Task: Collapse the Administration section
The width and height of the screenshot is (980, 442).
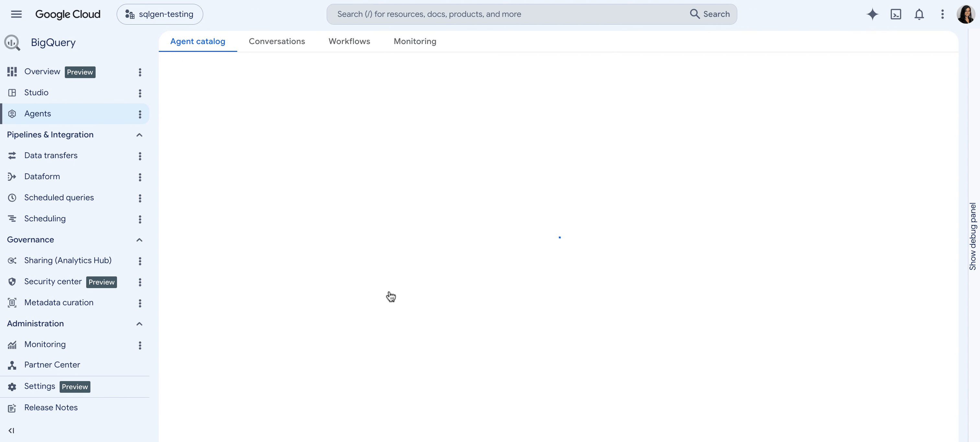Action: pyautogui.click(x=139, y=324)
